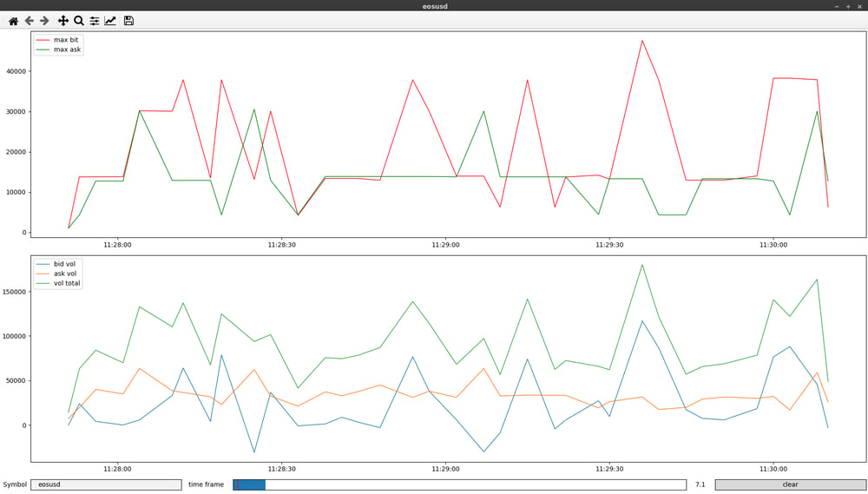Minimize the eosusd window
Screen dimensions: 868x494
click(x=837, y=6)
